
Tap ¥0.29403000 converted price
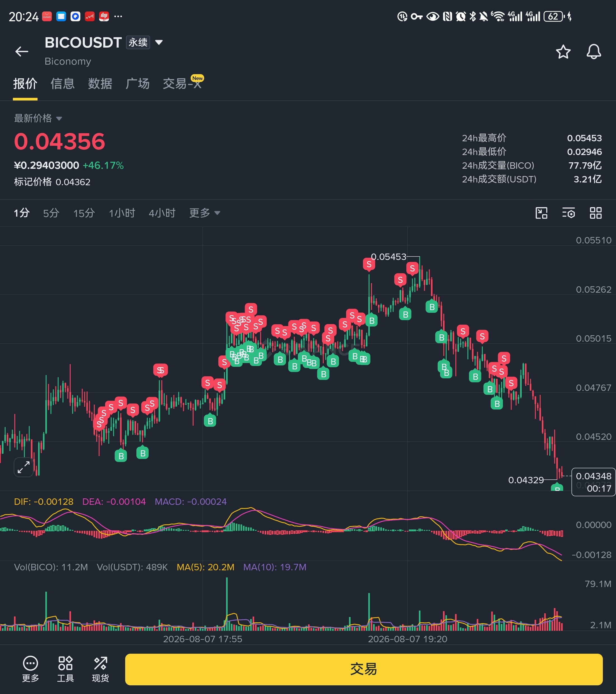46,165
